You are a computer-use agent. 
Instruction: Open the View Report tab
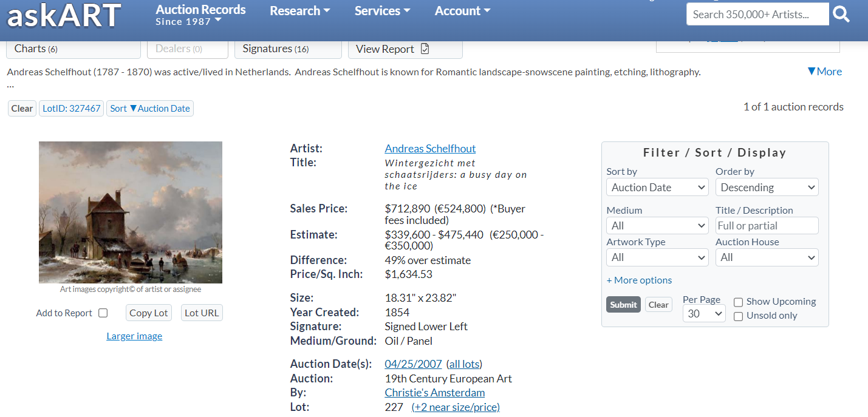coord(405,49)
